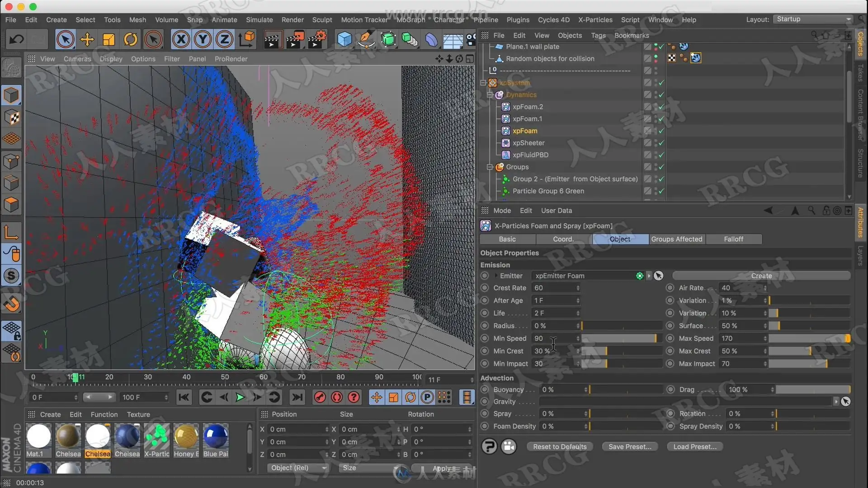Toggle the Crest Rate animation dot
The image size is (868, 488).
coord(485,288)
